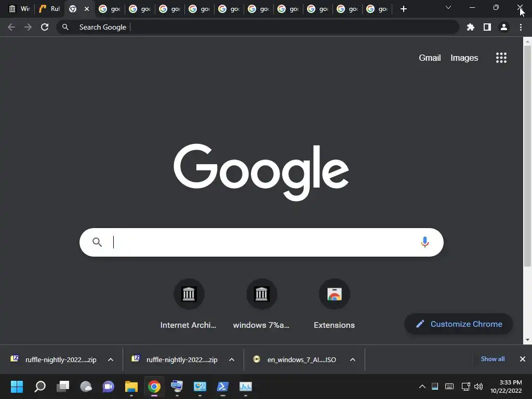This screenshot has height=399, width=532.
Task: Expand options for en_windows_7 ISO download
Action: 353,360
